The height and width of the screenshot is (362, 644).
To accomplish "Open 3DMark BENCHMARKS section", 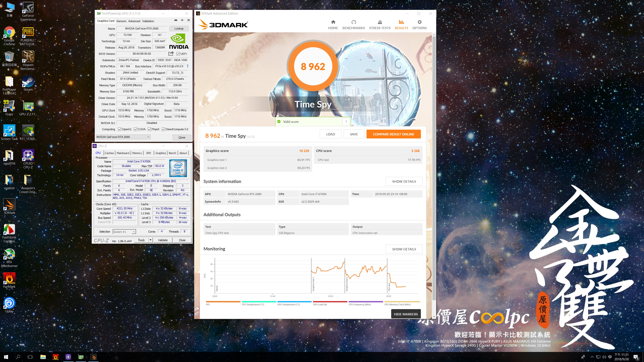I will (354, 25).
